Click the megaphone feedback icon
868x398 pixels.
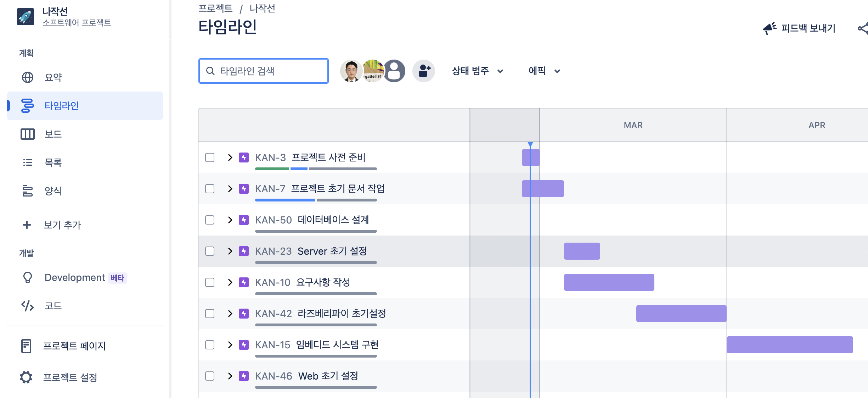coord(769,28)
